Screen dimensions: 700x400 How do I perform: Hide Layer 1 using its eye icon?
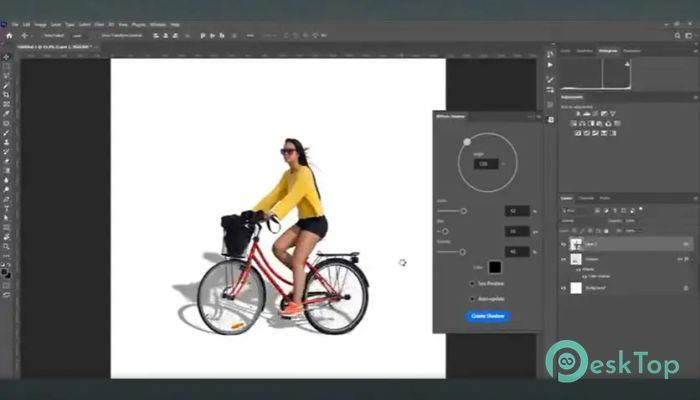click(x=563, y=244)
